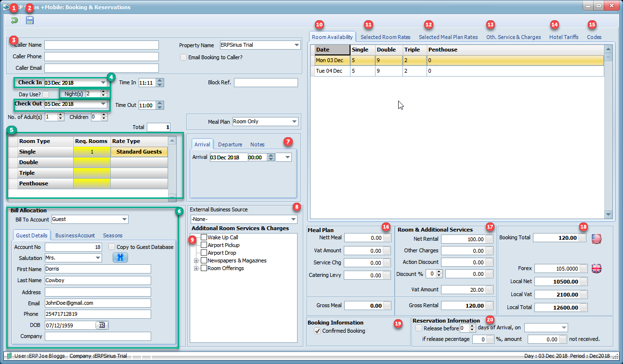Switch to the Departure tab

(230, 144)
